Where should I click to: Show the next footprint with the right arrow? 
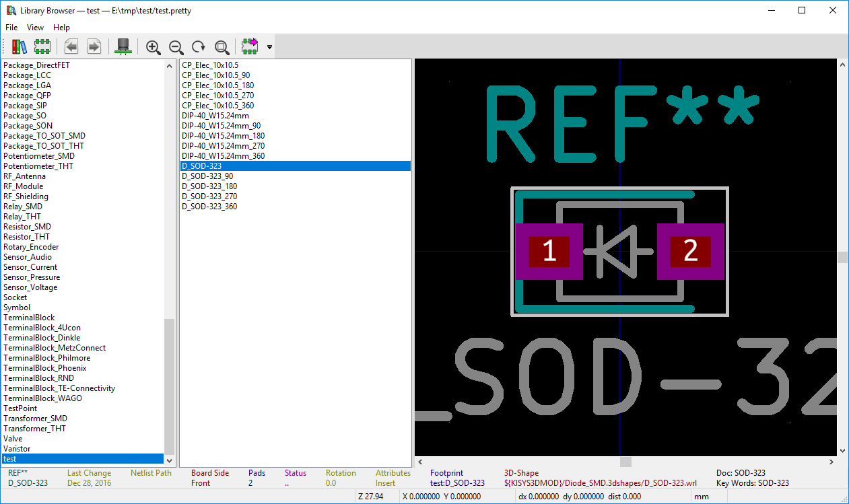94,46
